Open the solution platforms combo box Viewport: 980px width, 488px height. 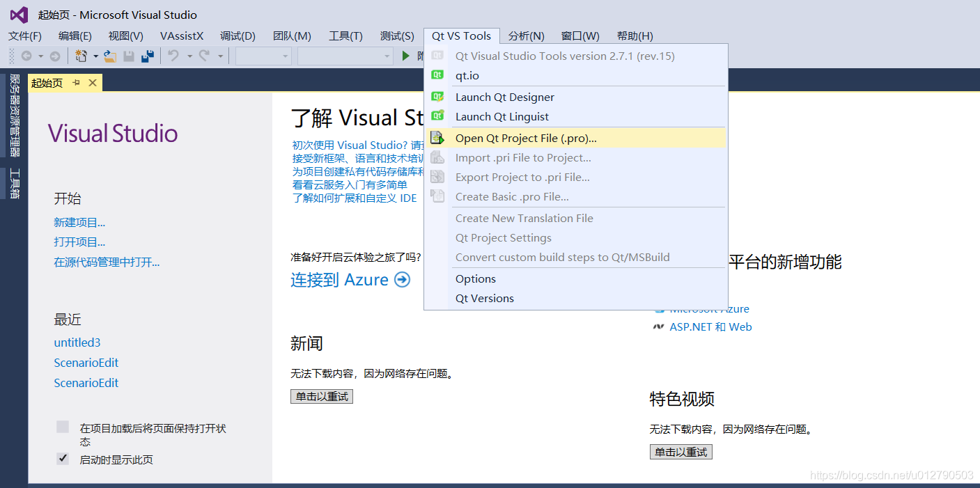click(x=345, y=56)
